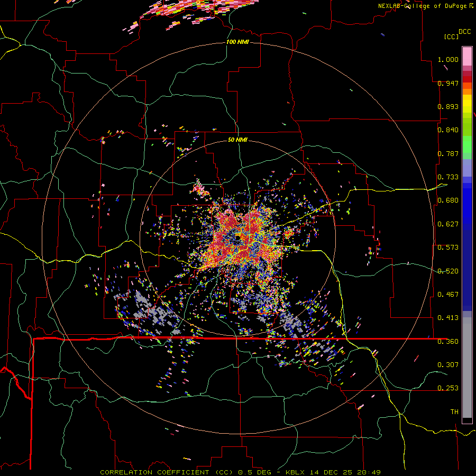Click the pink top segment of the color bar
This screenshot has width=476, height=476.
(467, 57)
